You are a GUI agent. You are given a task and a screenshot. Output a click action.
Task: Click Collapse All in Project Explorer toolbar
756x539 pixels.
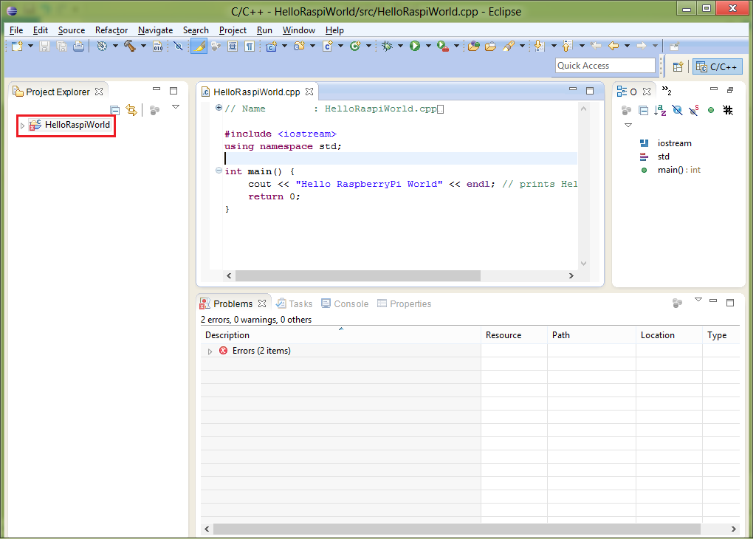click(114, 111)
